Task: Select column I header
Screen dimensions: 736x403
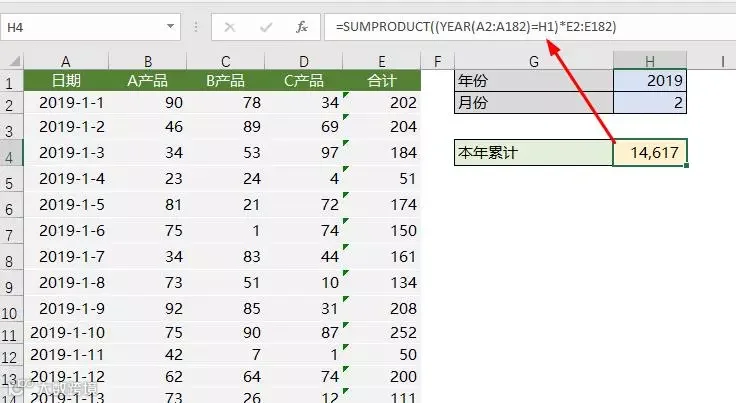Action: coord(722,61)
